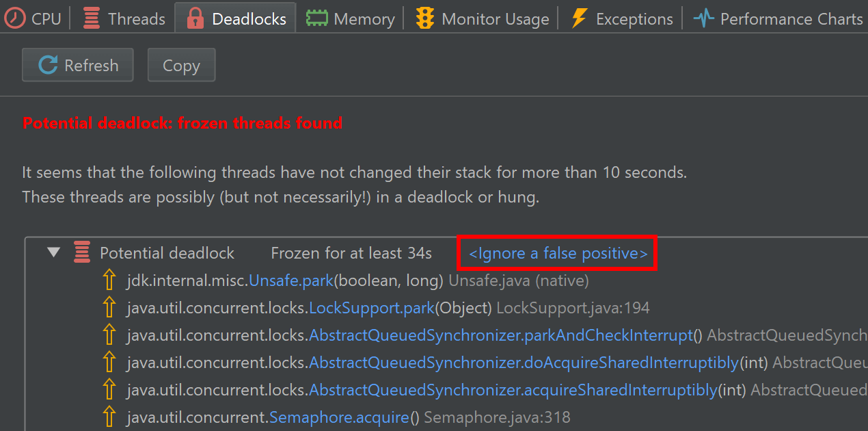Switch to the Threads tab
Screen dimensions: 868x431
pos(124,18)
